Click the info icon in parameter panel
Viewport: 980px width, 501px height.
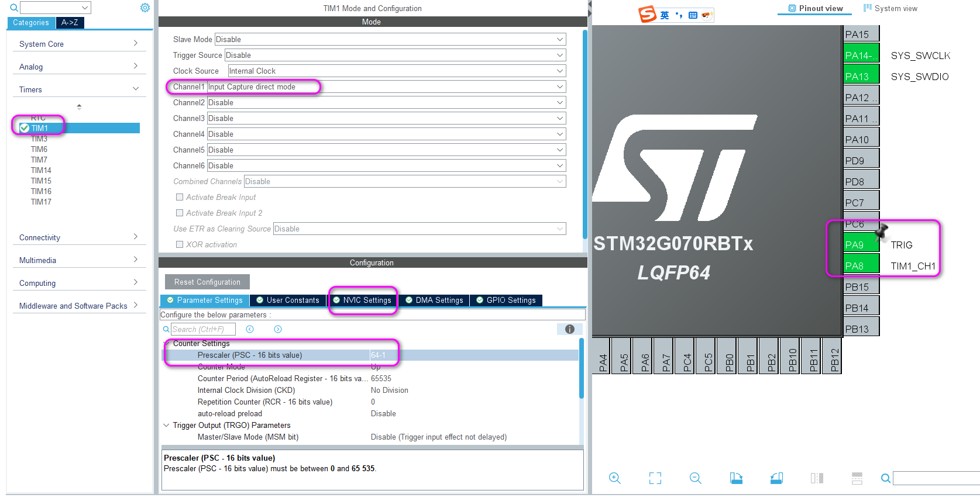569,329
